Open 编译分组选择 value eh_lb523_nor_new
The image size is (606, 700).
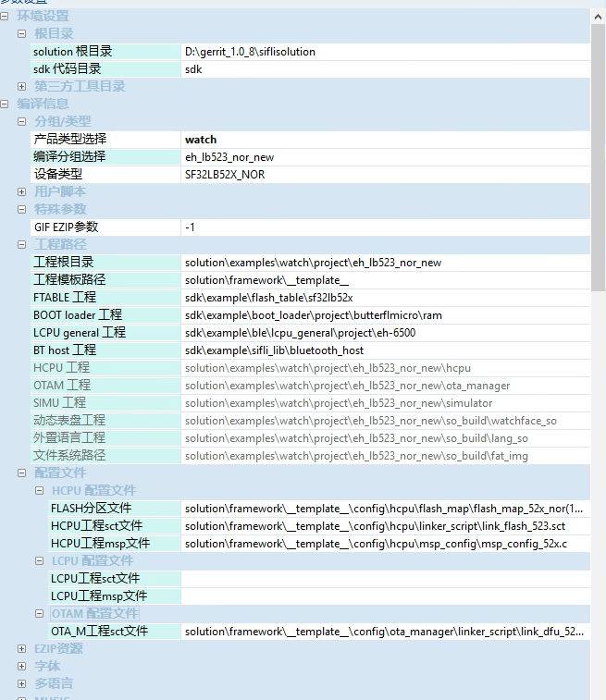coord(386,157)
